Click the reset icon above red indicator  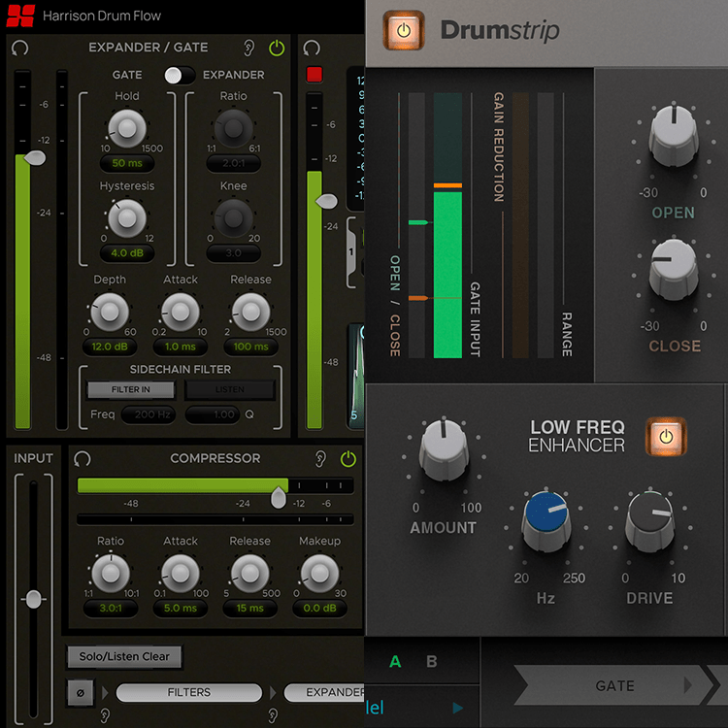coord(312,48)
